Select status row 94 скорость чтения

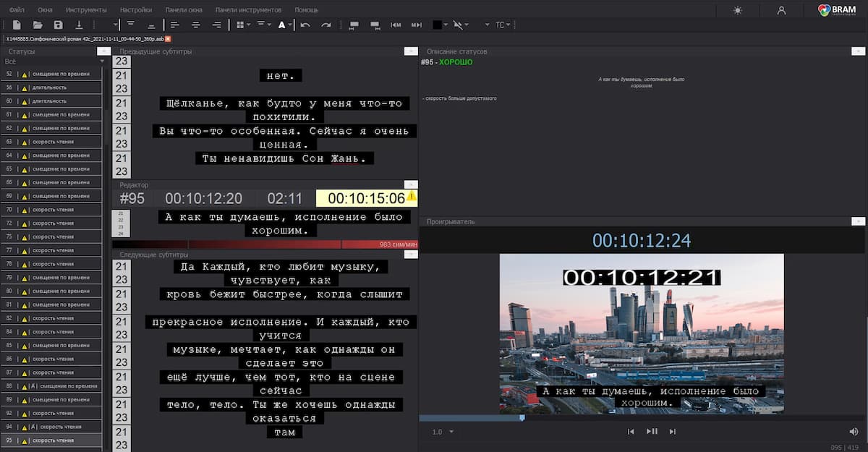click(x=51, y=427)
